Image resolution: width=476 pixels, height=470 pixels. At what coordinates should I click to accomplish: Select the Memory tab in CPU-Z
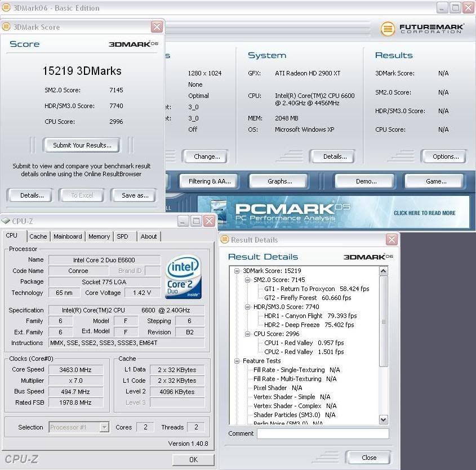coord(99,236)
